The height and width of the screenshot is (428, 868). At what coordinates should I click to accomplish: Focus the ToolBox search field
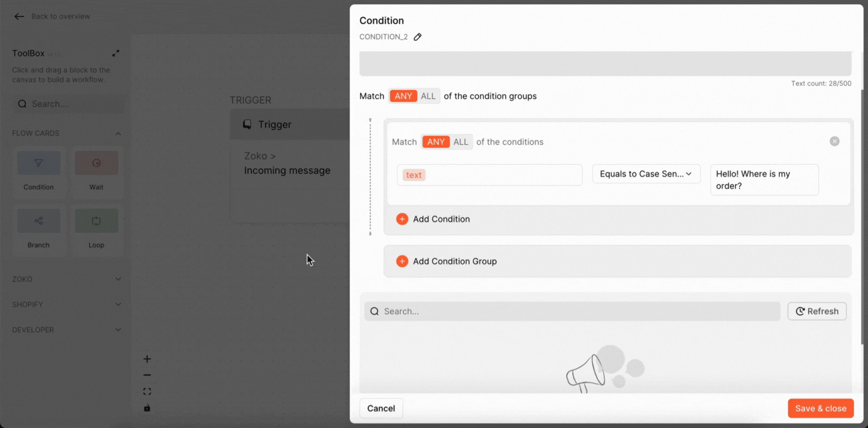tap(69, 104)
